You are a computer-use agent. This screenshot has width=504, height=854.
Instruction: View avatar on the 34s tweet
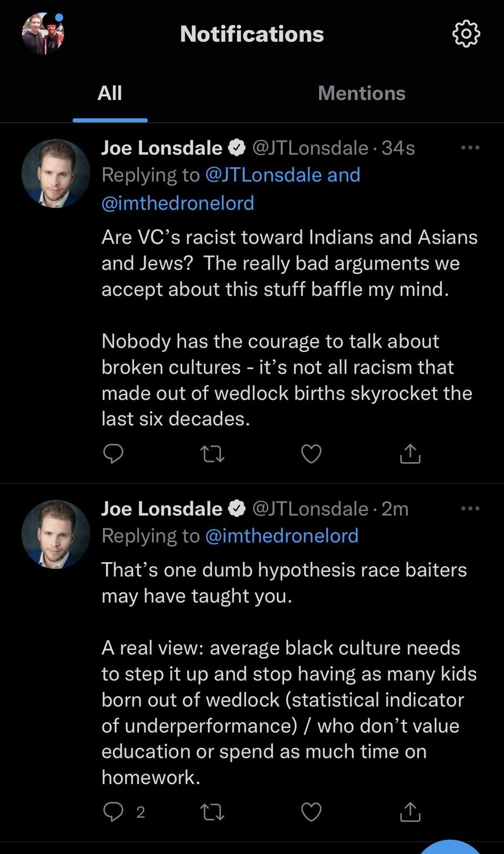coord(56,174)
